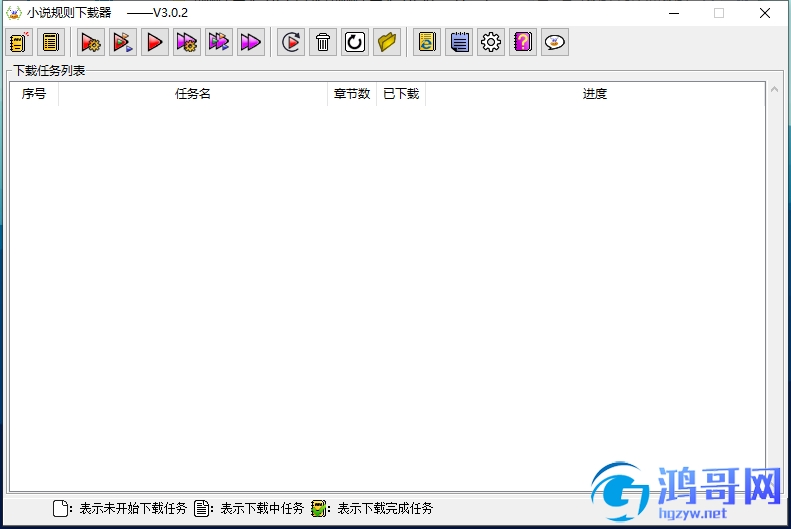Open help book with question mark

point(523,42)
